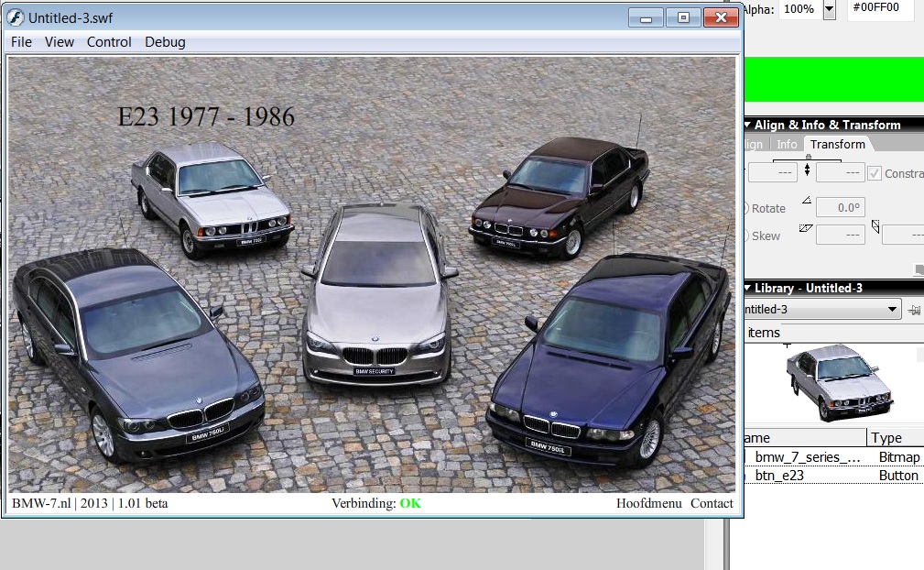Select the btn_e23 library item
The width and height of the screenshot is (924, 570).
point(779,475)
